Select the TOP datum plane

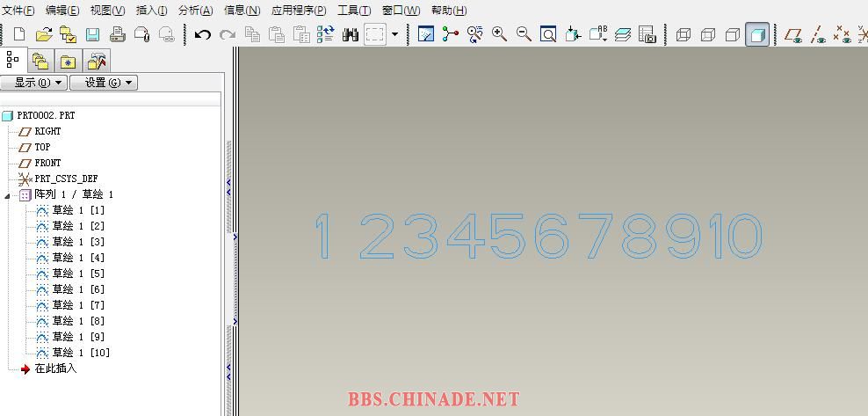[x=42, y=147]
